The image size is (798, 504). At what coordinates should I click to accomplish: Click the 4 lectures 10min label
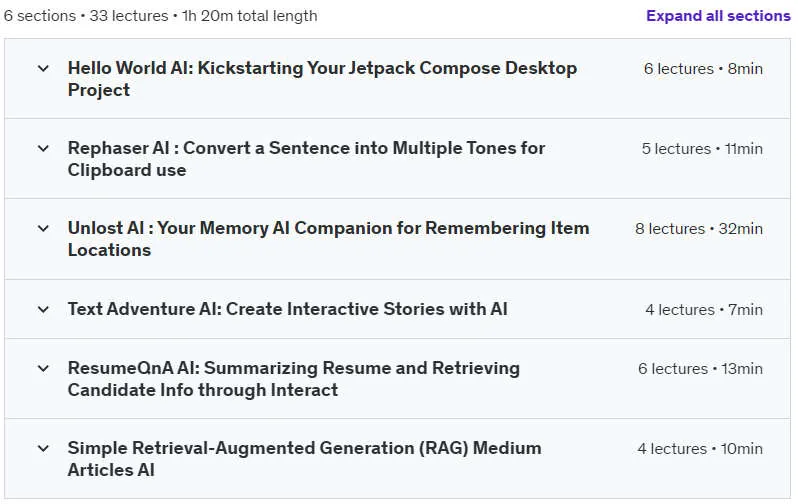pos(700,449)
